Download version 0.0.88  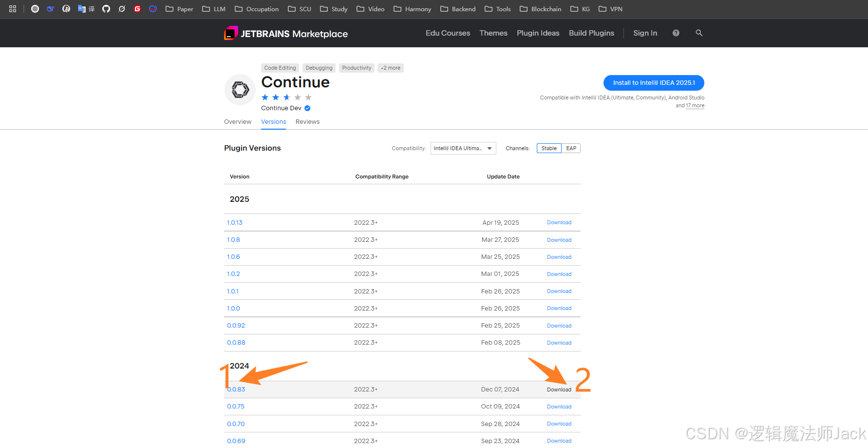[559, 343]
